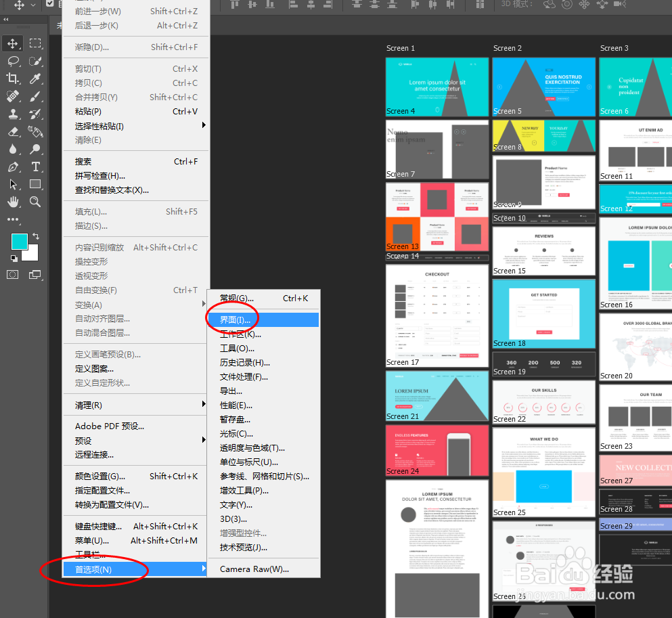Viewport: 672px width, 618px height.
Task: Open the 首选项(N) submenu
Action: point(135,569)
